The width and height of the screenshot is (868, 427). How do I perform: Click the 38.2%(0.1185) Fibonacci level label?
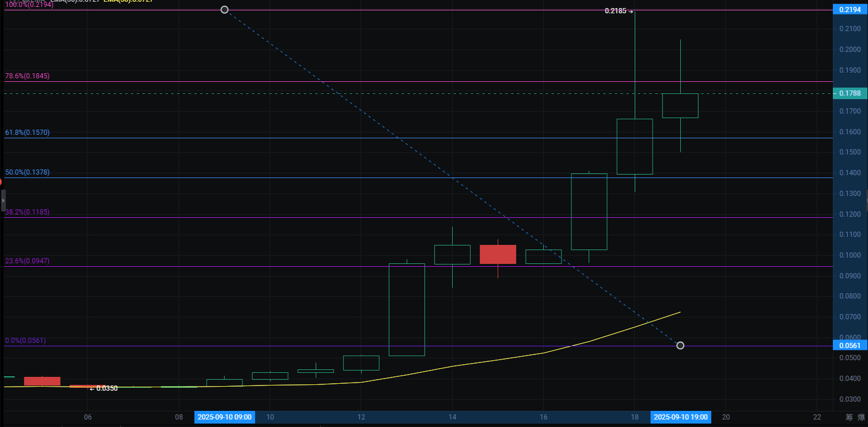(27, 212)
